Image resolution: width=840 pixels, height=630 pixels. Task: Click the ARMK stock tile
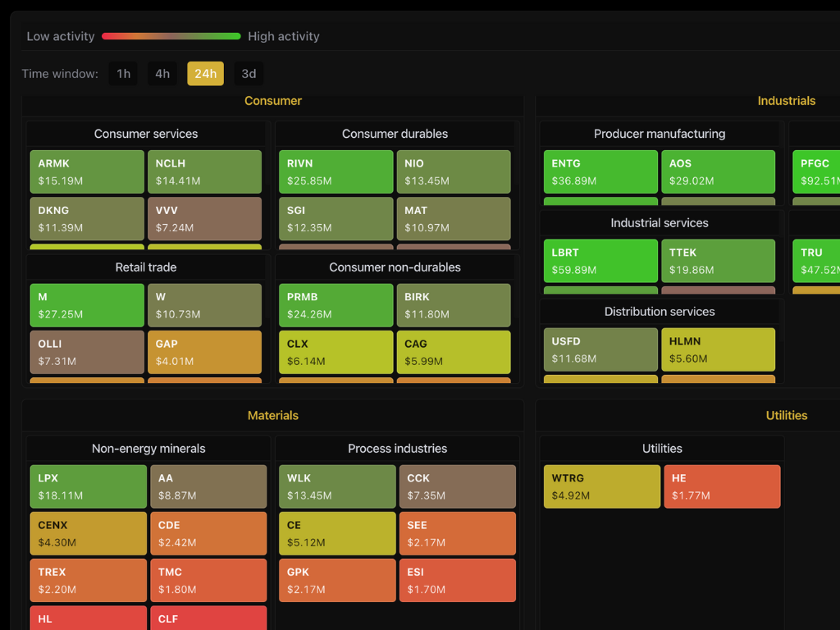(x=87, y=171)
